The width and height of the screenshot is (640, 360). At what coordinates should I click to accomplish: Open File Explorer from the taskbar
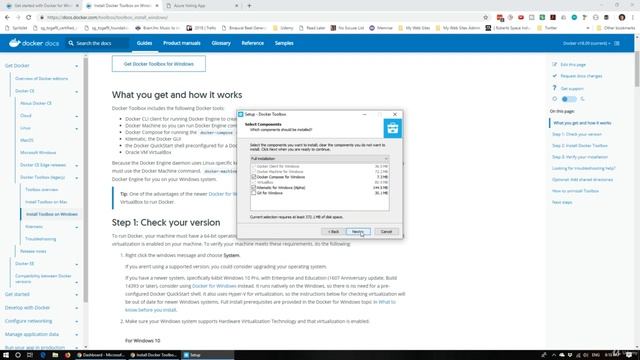[55, 355]
